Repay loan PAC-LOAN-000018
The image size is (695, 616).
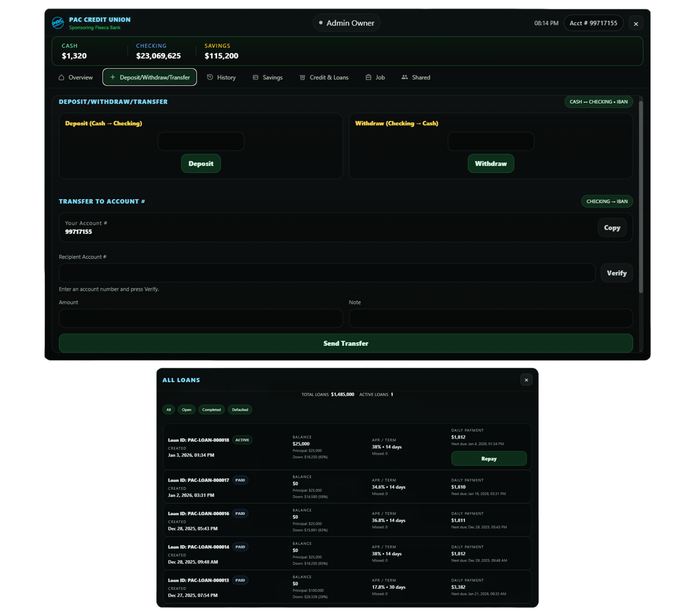click(489, 459)
